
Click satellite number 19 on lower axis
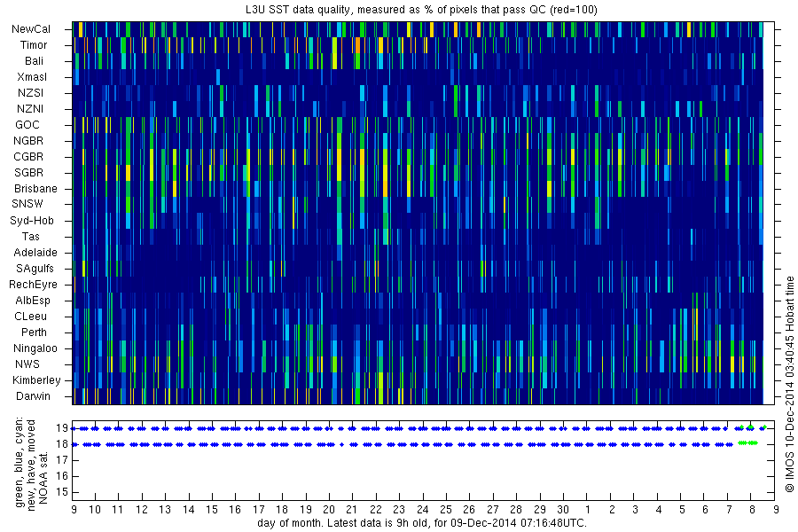click(62, 428)
